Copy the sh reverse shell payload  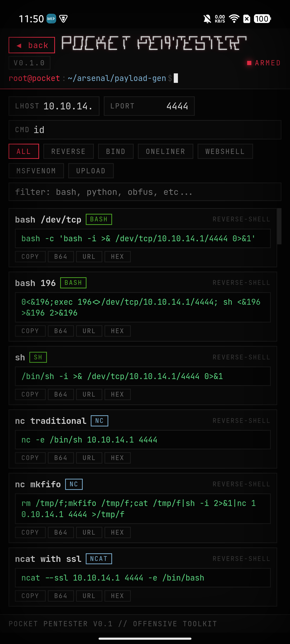tap(30, 394)
